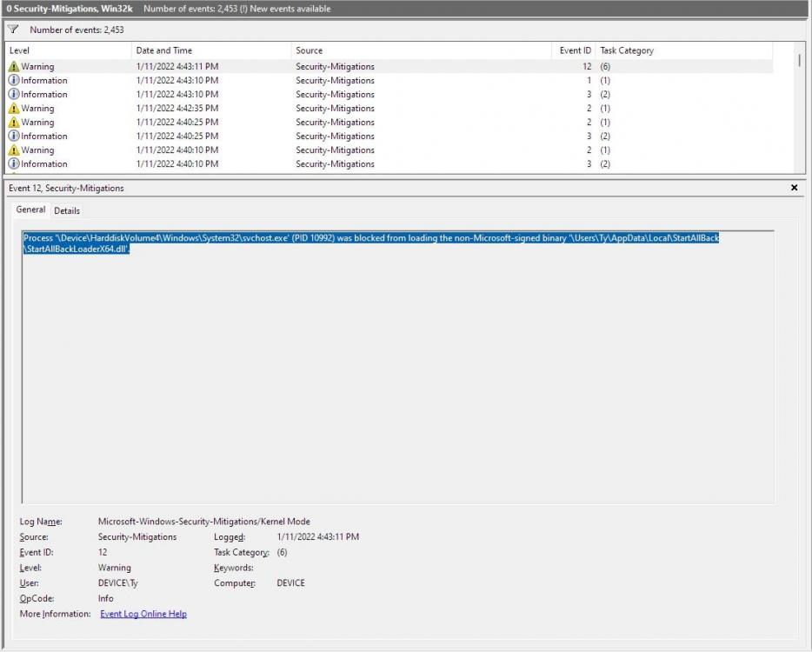Select the 4:40:25 PM Warning event row
The height and width of the screenshot is (652, 812).
pos(348,123)
